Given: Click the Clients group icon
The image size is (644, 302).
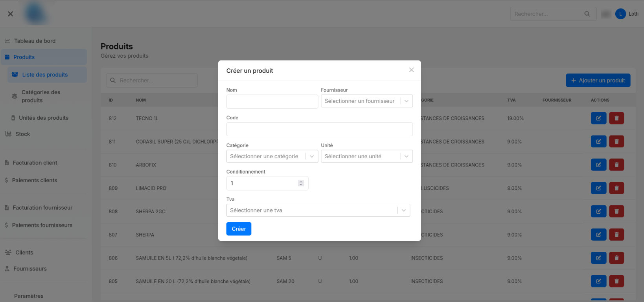Looking at the screenshot, I should tap(8, 253).
